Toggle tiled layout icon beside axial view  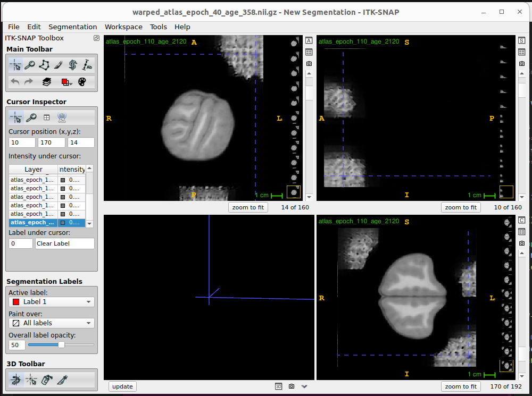point(309,52)
